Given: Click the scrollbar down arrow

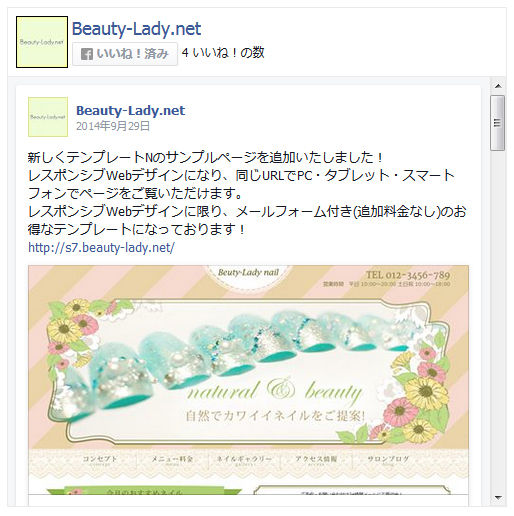Looking at the screenshot, I should (498, 498).
